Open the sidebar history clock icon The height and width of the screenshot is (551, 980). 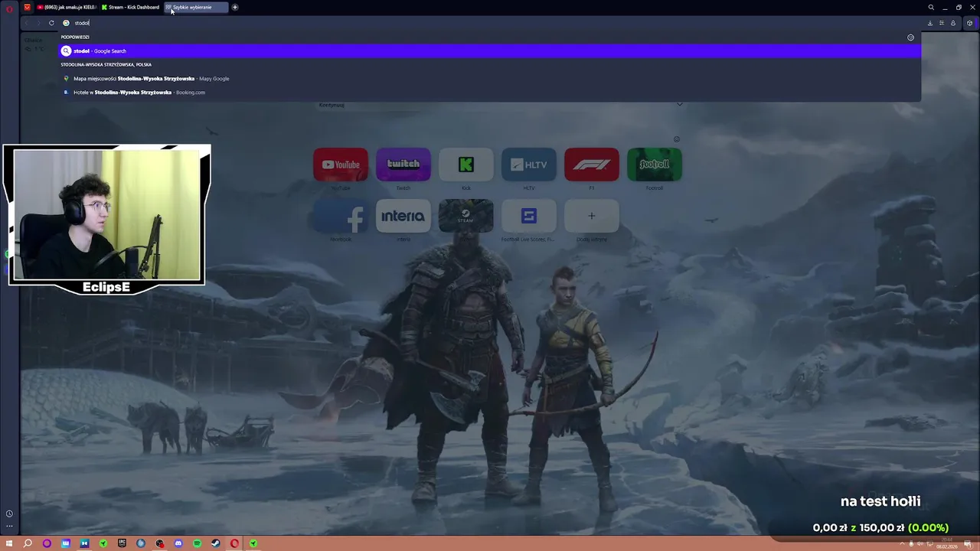click(9, 514)
